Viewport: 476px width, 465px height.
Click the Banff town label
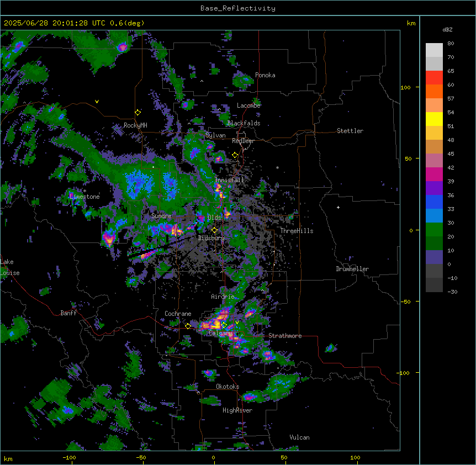coord(68,313)
